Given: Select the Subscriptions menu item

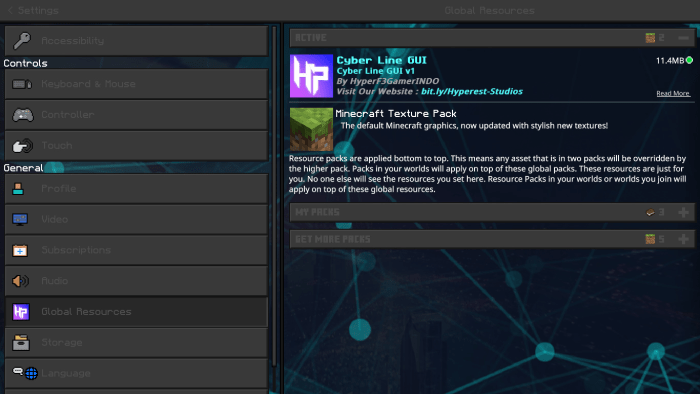Looking at the screenshot, I should tap(136, 250).
